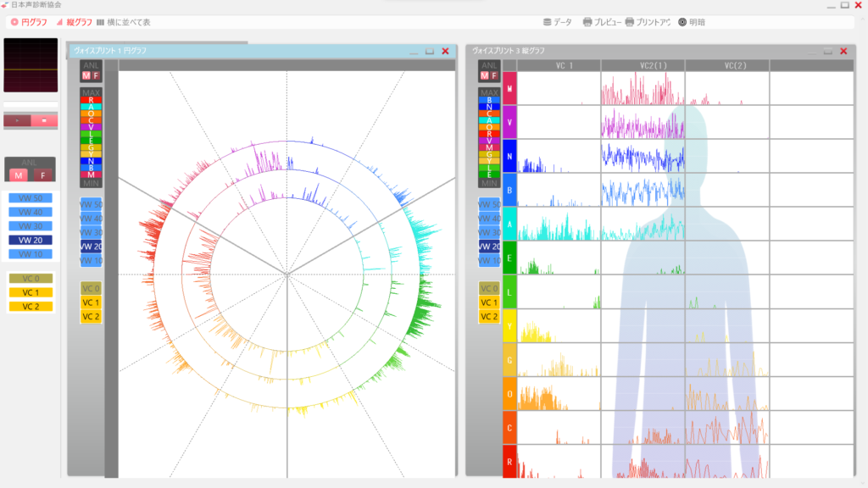Set VW 50 in the 円グラフ window

pyautogui.click(x=92, y=204)
